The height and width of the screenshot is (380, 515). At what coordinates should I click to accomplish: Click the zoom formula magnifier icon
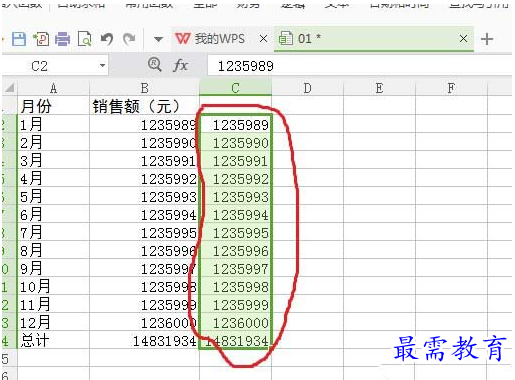[155, 64]
